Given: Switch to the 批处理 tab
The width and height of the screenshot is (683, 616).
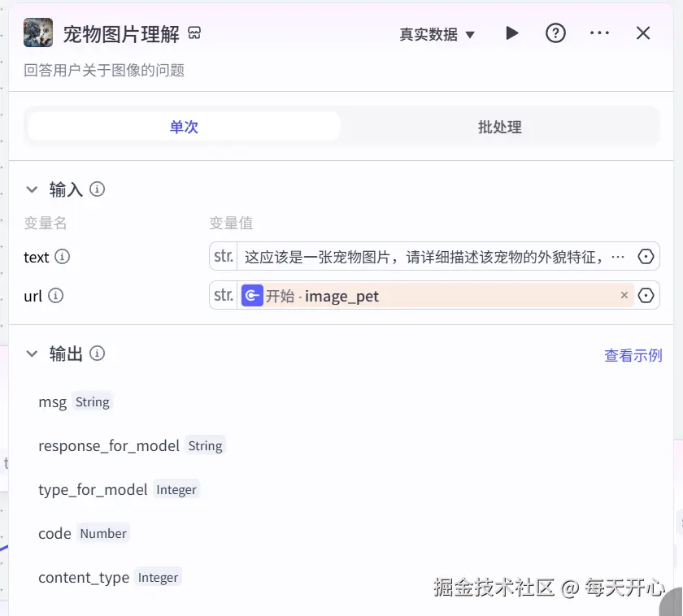Looking at the screenshot, I should (x=499, y=127).
